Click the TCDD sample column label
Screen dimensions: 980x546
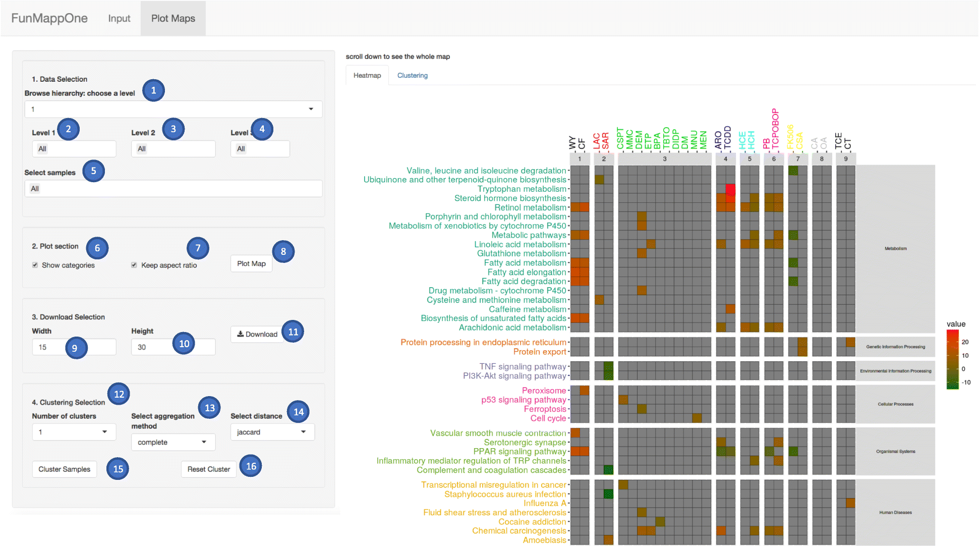[727, 138]
